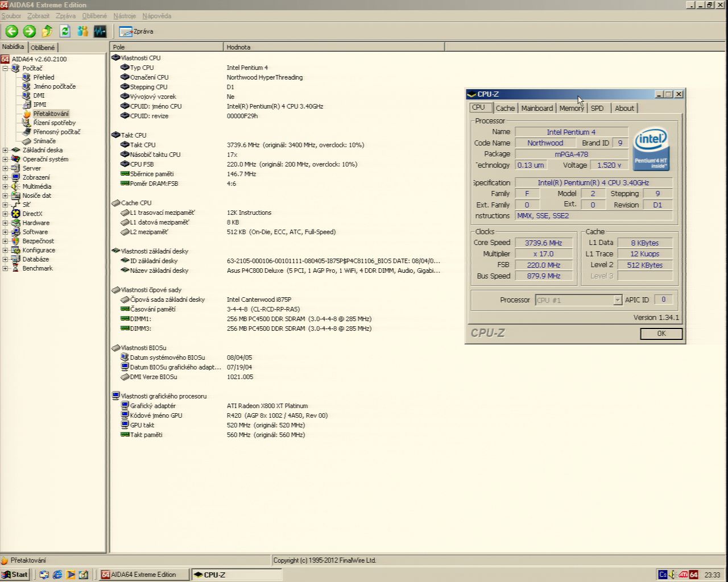Screen dimensions: 728x582
Task: Click the AIDA64 Extreme Edition taskbar button
Action: point(144,575)
